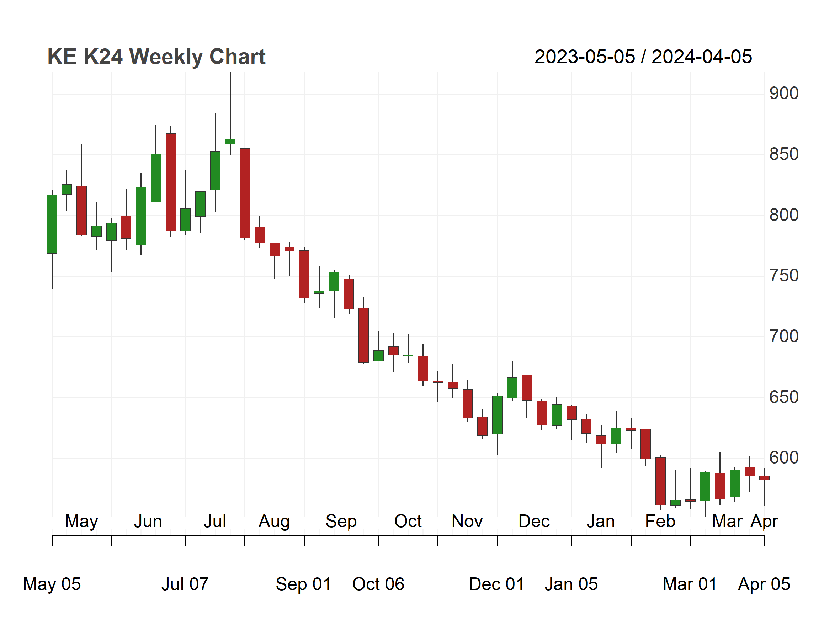
Task: Click the Mar 01 date tick label
Action: 690,584
